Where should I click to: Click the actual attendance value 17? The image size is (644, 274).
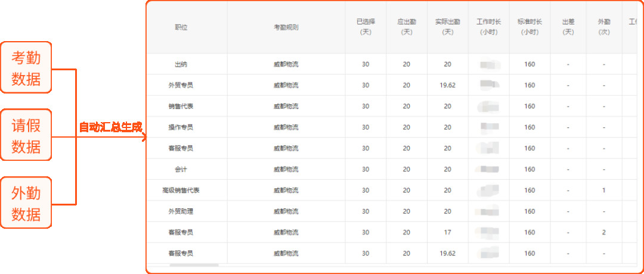(448, 232)
